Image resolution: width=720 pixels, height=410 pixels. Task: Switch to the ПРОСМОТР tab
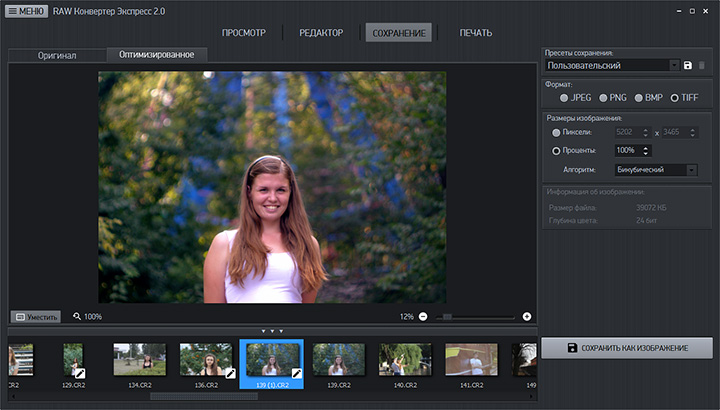click(243, 33)
